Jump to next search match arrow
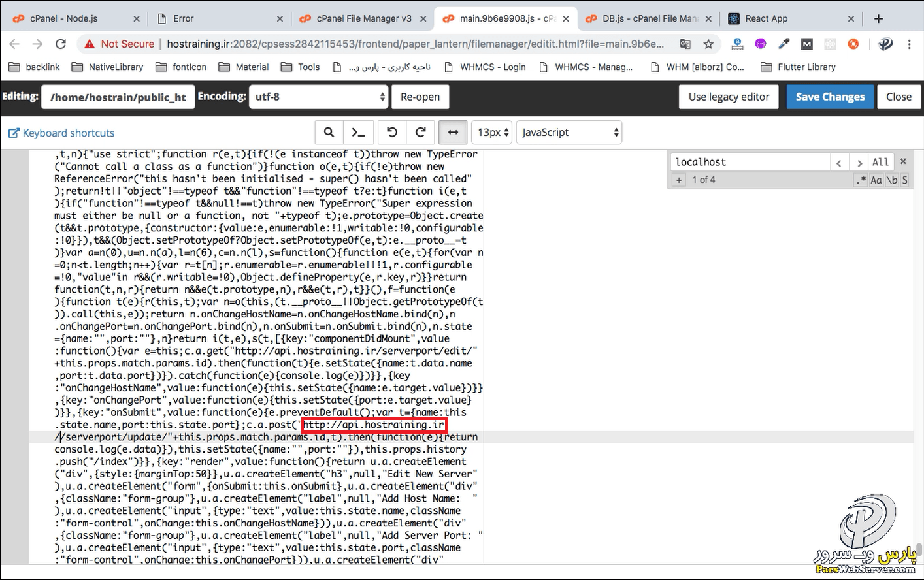The image size is (924, 580). (x=859, y=163)
